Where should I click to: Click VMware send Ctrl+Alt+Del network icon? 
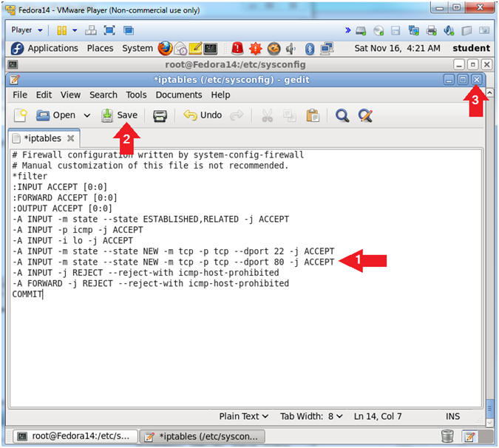click(x=91, y=30)
